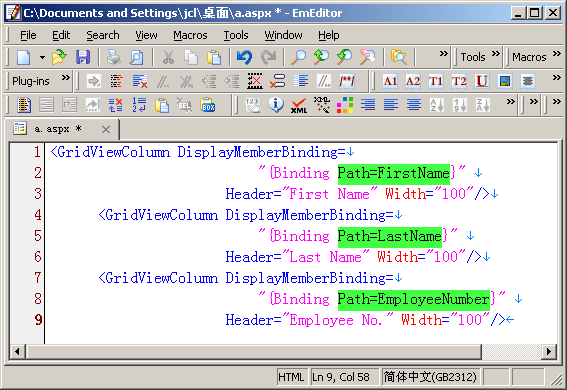Screen dimensions: 567x390
Task: Click the HTML configuration in the status bar
Action: pos(291,377)
